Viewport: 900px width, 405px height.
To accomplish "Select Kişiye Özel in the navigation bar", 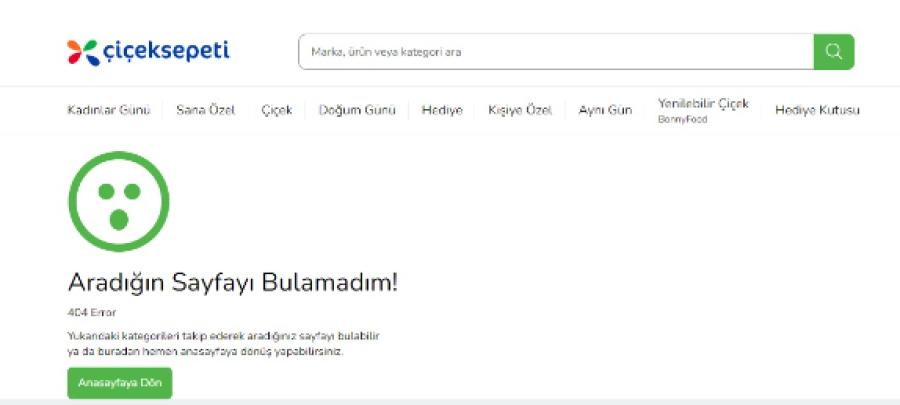I will (520, 110).
